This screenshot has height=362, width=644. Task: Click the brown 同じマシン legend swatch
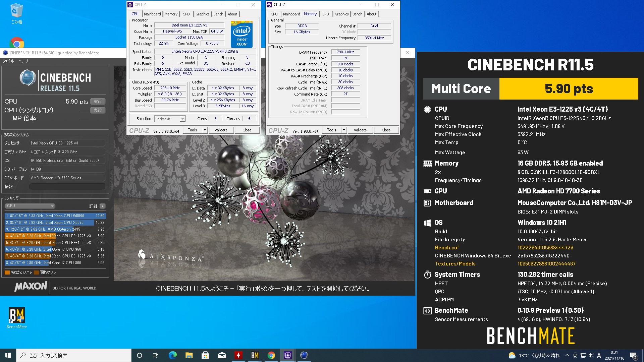point(36,273)
